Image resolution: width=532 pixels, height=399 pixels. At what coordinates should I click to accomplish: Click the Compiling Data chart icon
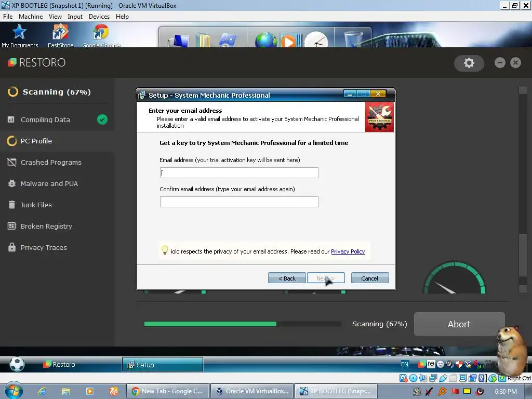(x=11, y=119)
